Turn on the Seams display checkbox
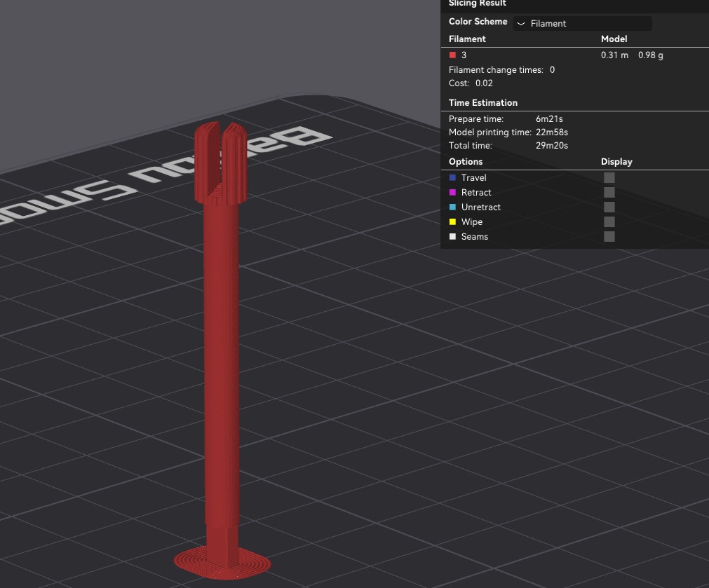This screenshot has width=709, height=588. click(609, 237)
